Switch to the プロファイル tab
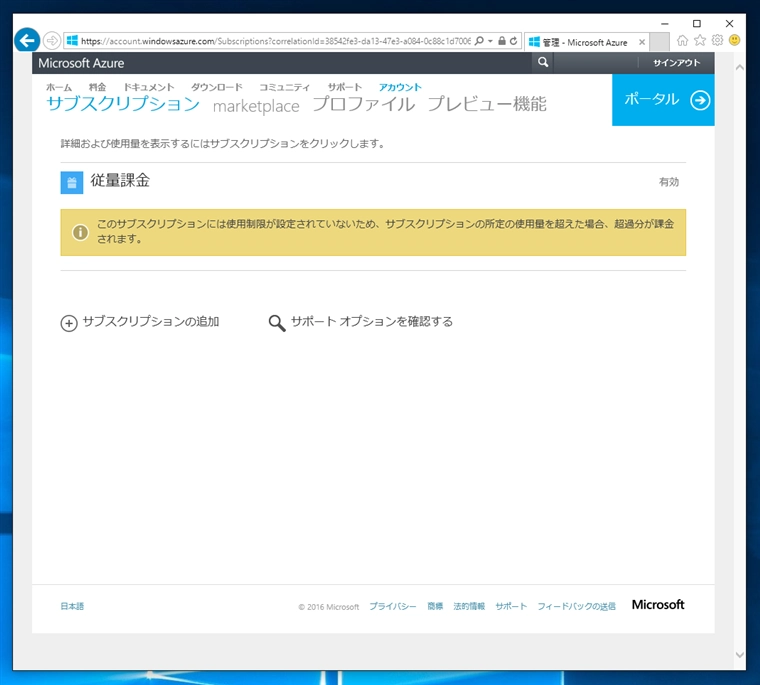Screen dimensions: 760x685 (x=364, y=104)
